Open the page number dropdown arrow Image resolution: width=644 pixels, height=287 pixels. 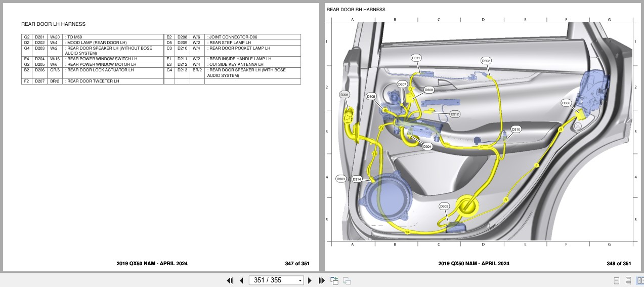point(300,280)
